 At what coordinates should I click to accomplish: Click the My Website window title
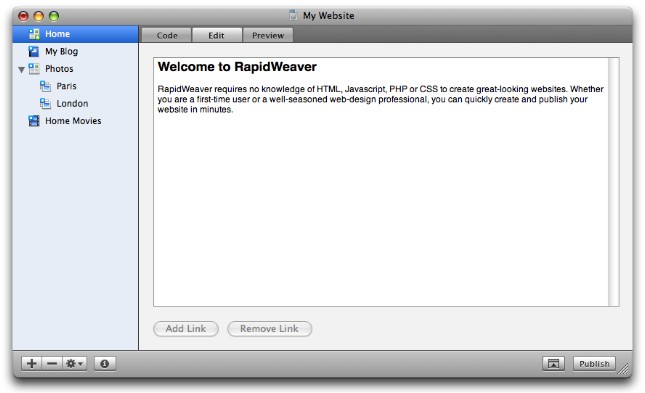329,16
